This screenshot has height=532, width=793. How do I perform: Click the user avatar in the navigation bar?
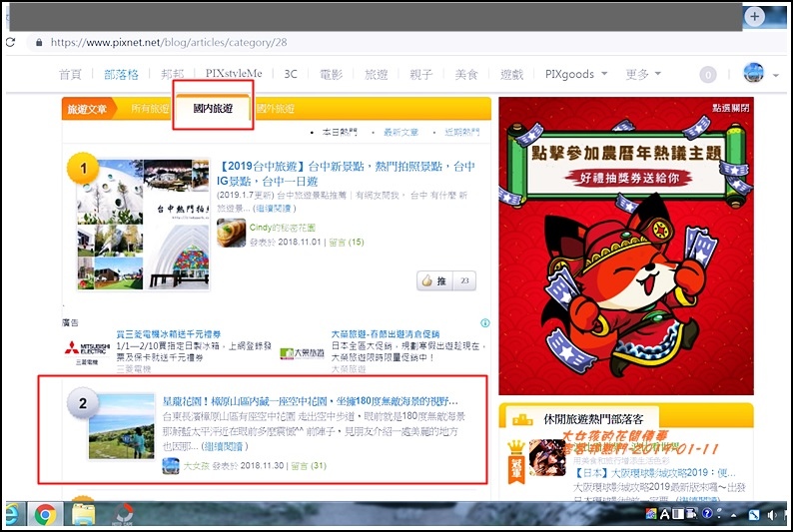(754, 73)
